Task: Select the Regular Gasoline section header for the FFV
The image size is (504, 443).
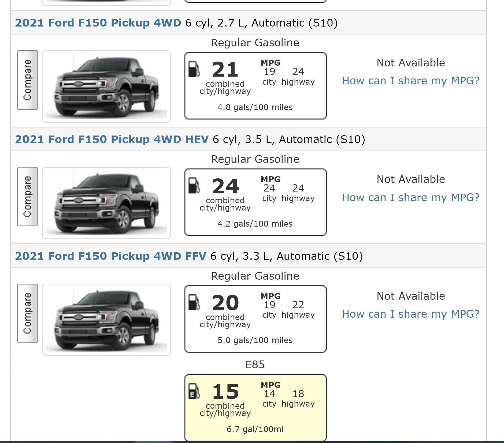Action: click(x=255, y=276)
